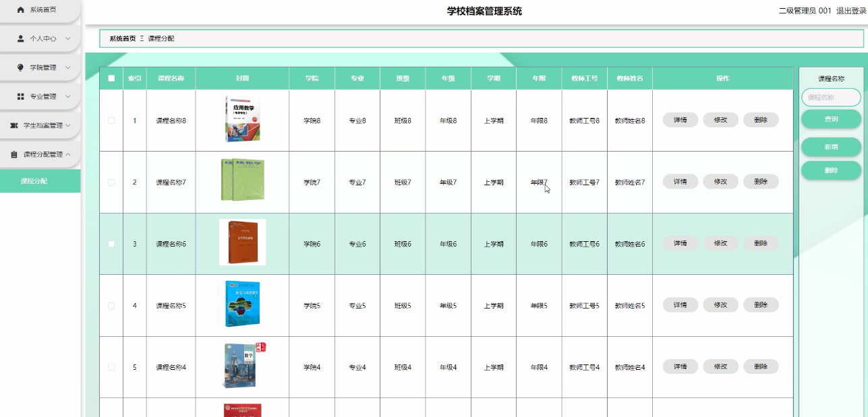Click the 教师工号5 cell
868x417 pixels.
[584, 306]
